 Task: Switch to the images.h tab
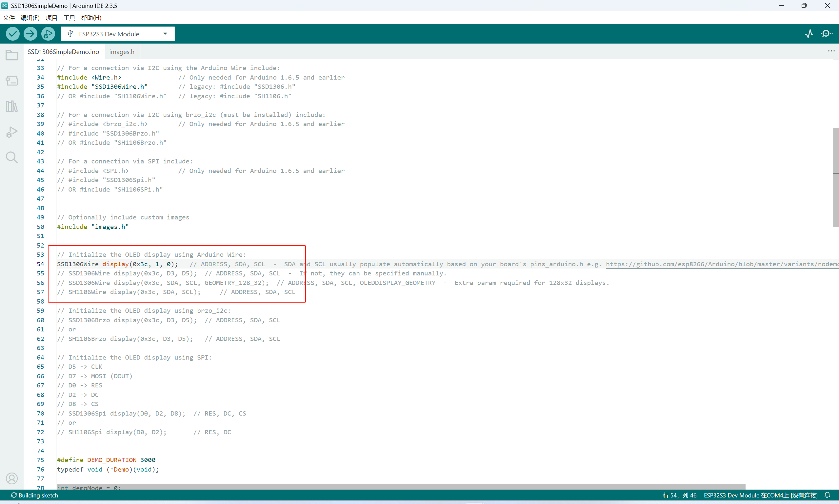[122, 52]
